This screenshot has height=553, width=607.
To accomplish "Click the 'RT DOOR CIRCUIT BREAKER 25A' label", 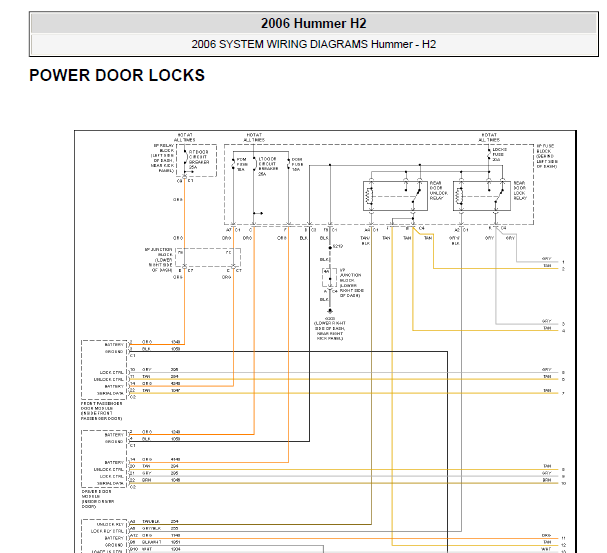I will pos(199,159).
